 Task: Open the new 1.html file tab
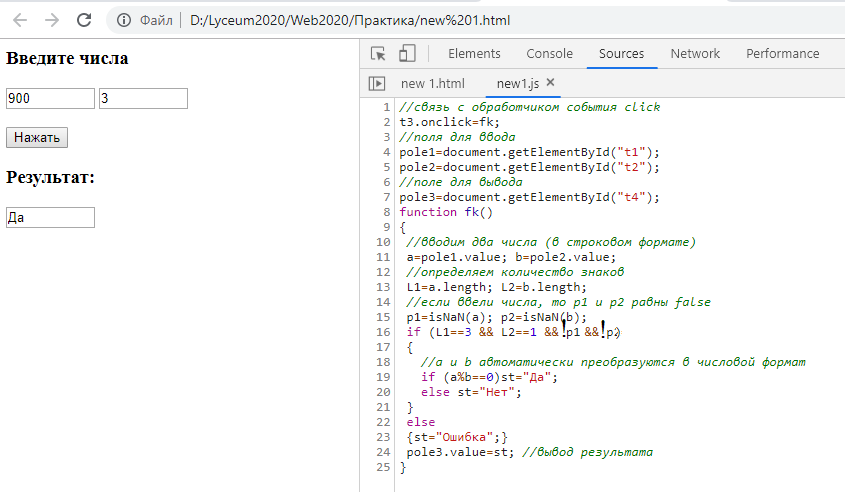432,83
